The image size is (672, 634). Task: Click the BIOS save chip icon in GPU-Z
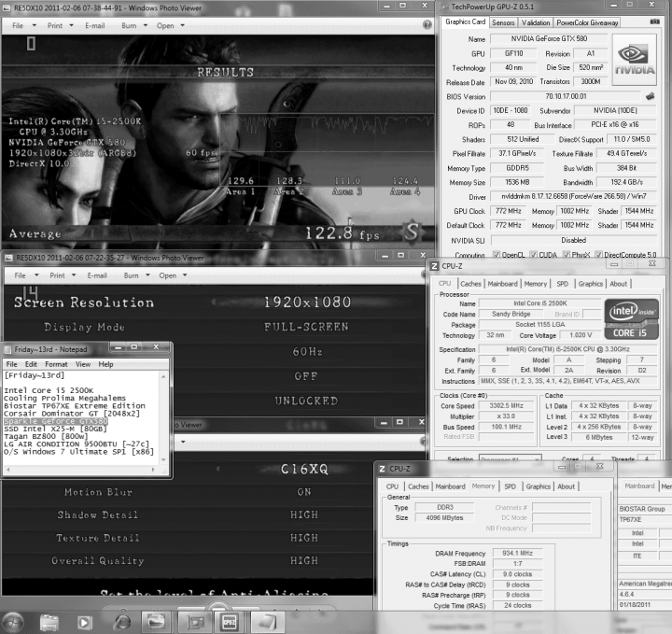[x=651, y=96]
